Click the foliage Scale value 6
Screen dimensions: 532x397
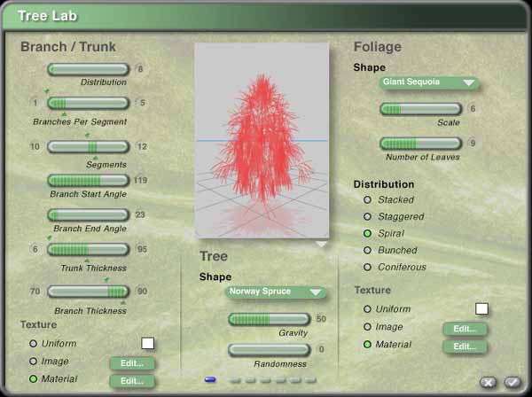pyautogui.click(x=473, y=109)
